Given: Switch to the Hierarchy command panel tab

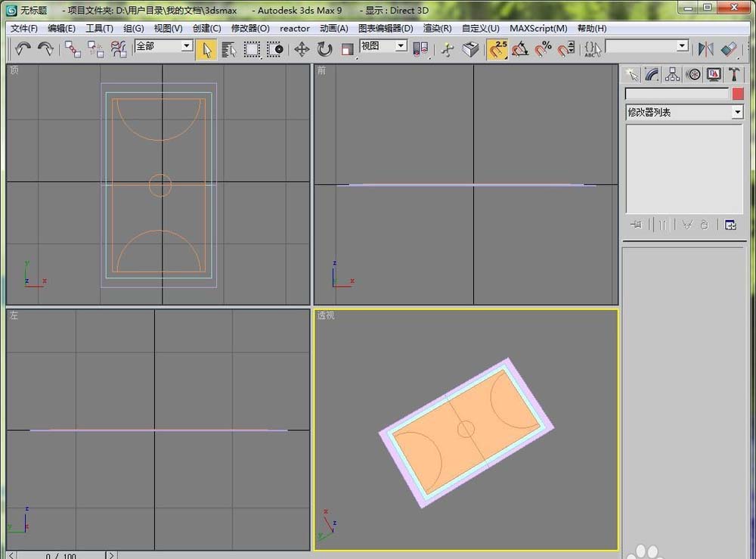Looking at the screenshot, I should (672, 74).
